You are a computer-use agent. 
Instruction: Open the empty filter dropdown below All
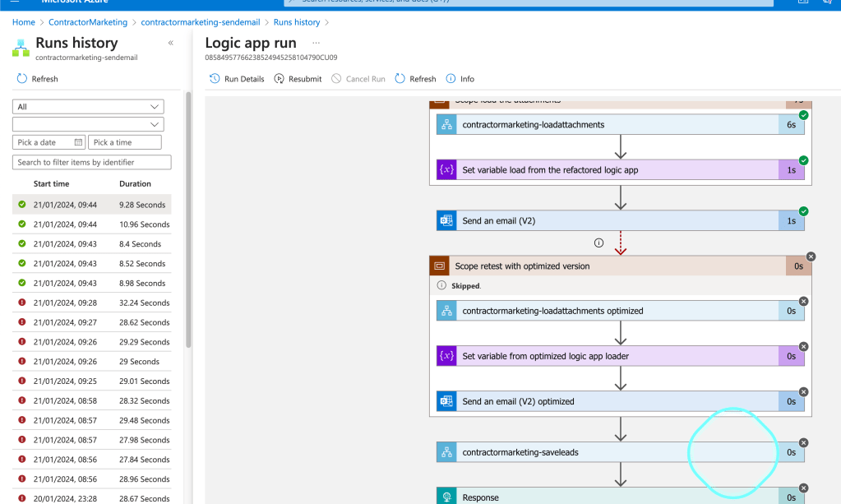coord(88,124)
